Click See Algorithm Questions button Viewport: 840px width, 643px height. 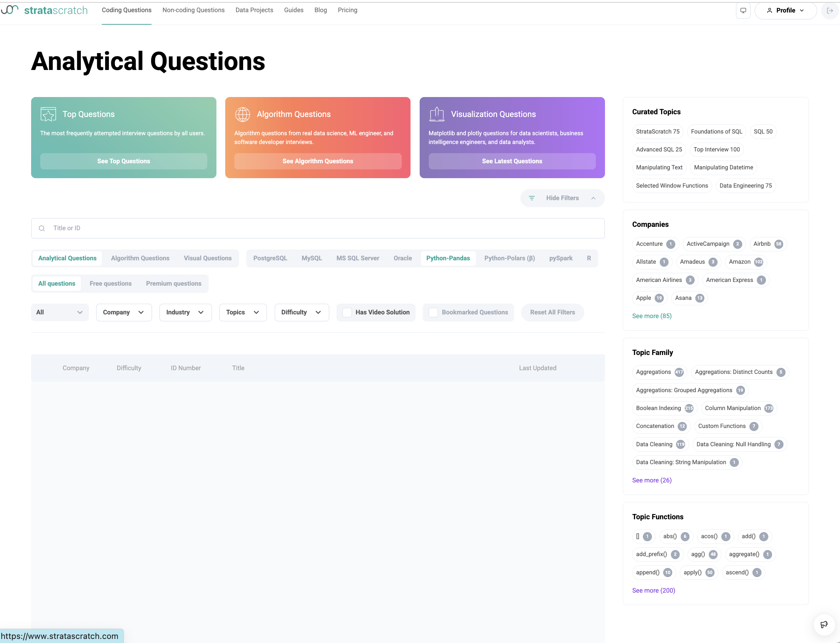click(x=318, y=161)
